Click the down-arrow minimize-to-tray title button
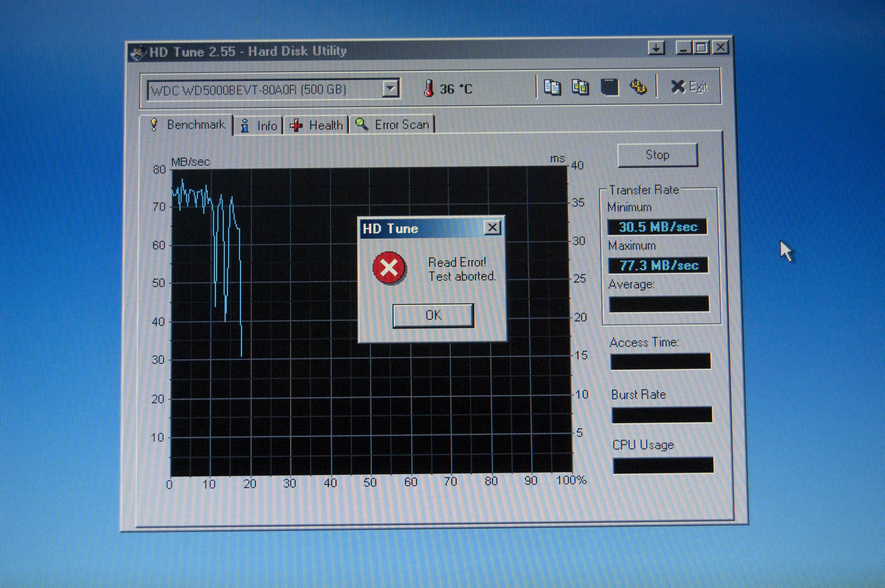The image size is (885, 588). 656,48
